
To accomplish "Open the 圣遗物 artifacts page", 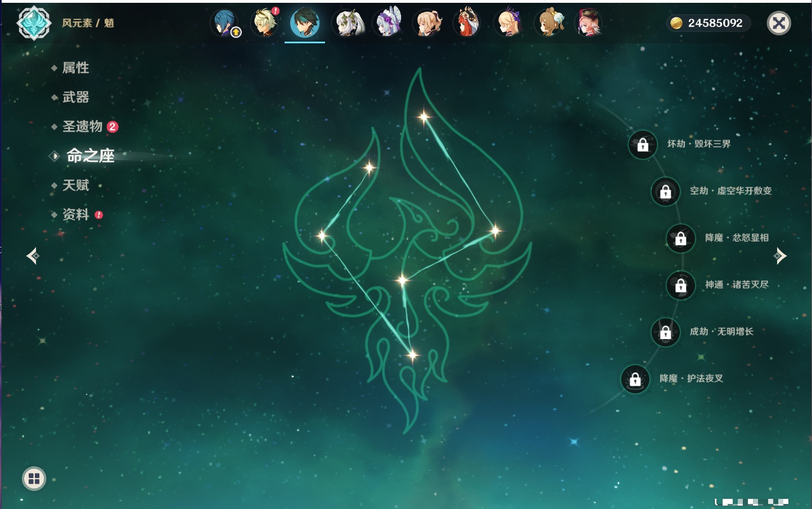I will click(82, 127).
